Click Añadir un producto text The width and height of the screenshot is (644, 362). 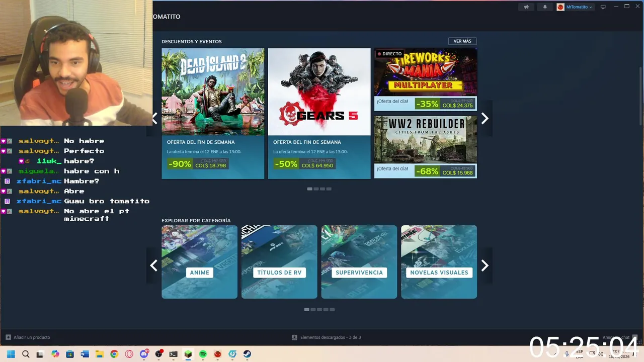point(32,337)
